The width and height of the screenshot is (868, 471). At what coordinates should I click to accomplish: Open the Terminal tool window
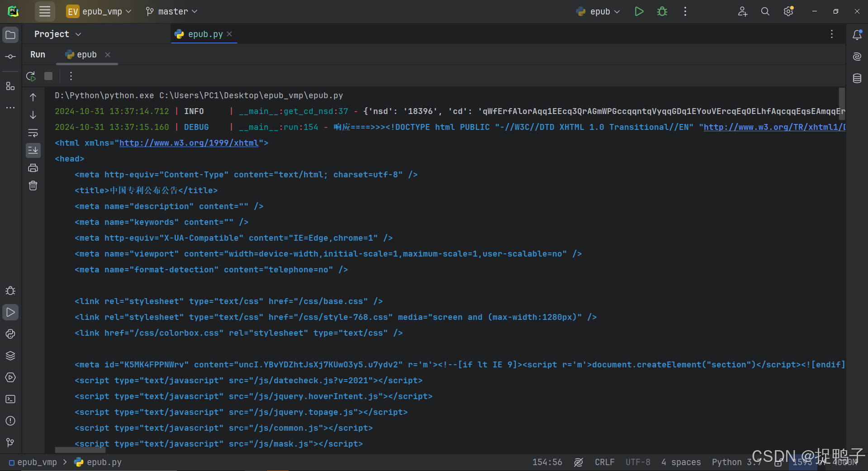pyautogui.click(x=10, y=399)
